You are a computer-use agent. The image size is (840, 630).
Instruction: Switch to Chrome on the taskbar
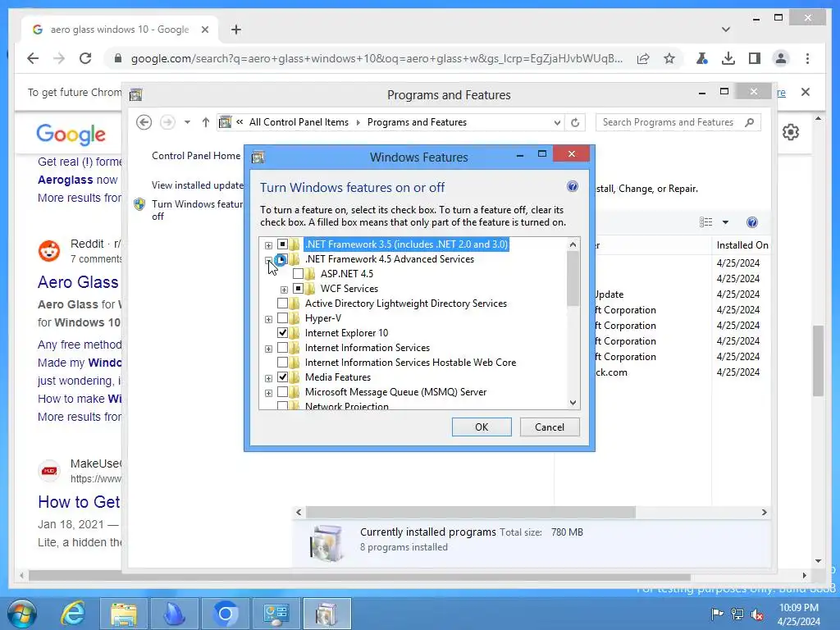coord(225,614)
